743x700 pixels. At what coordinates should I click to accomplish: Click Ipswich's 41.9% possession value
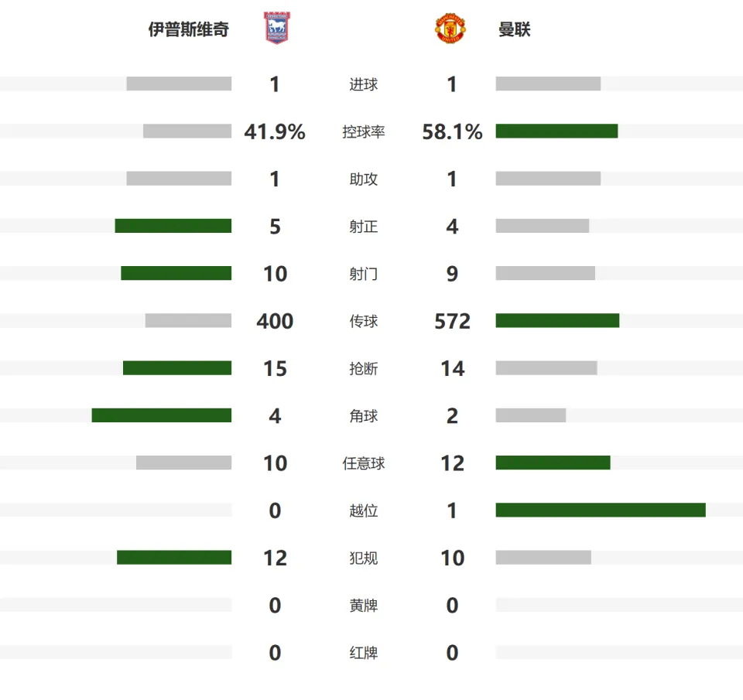pos(275,131)
